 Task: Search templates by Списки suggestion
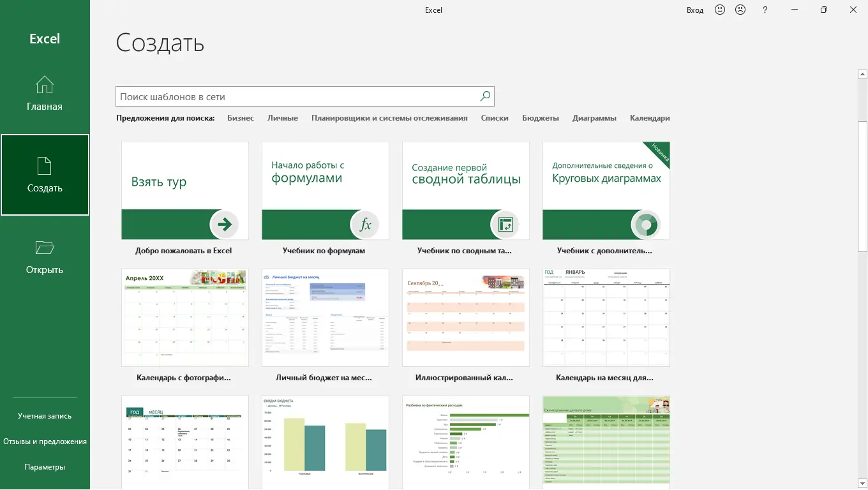495,118
